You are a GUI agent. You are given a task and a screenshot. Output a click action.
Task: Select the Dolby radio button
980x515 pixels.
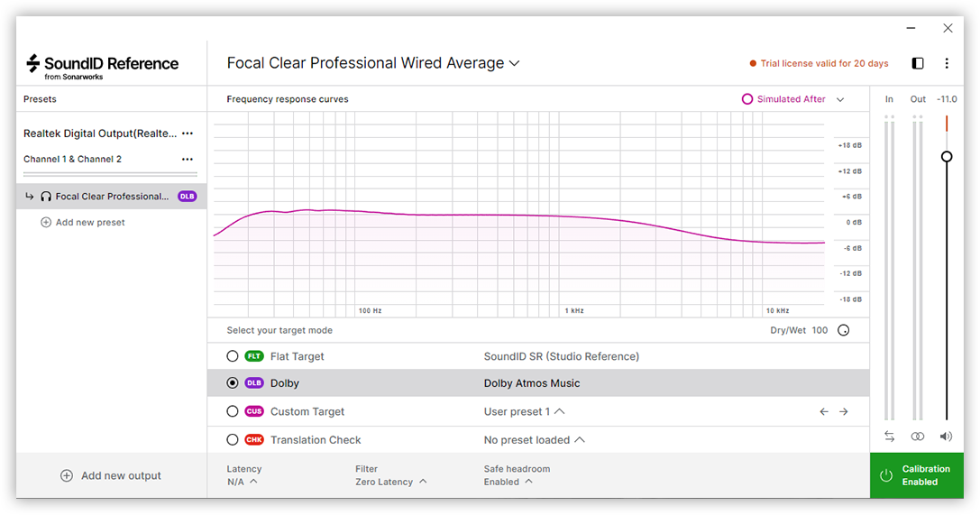[x=233, y=383]
